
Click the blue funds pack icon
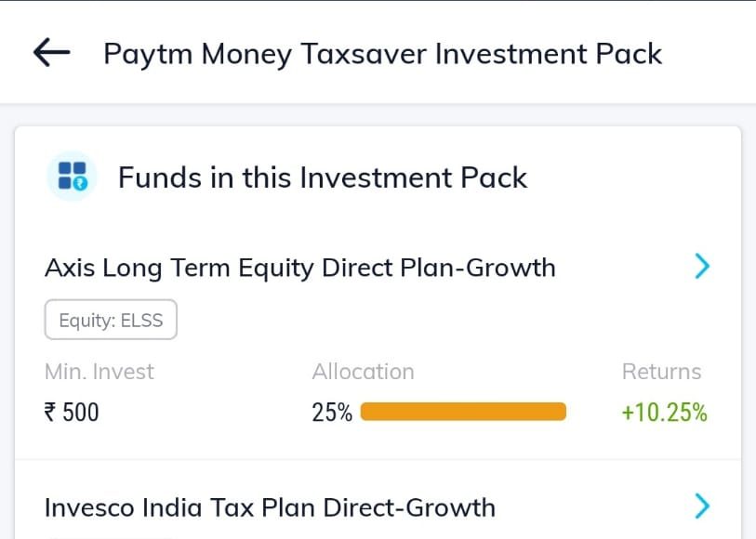tap(72, 176)
